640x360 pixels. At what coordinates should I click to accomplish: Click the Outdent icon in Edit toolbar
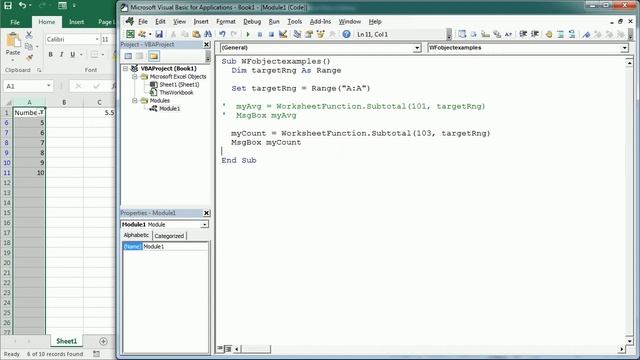535,34
